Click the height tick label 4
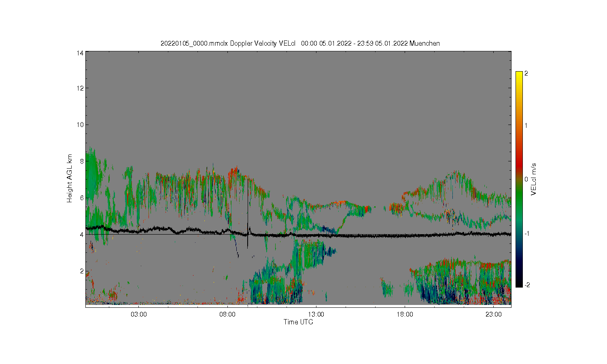This screenshot has width=607, height=364. (x=82, y=234)
